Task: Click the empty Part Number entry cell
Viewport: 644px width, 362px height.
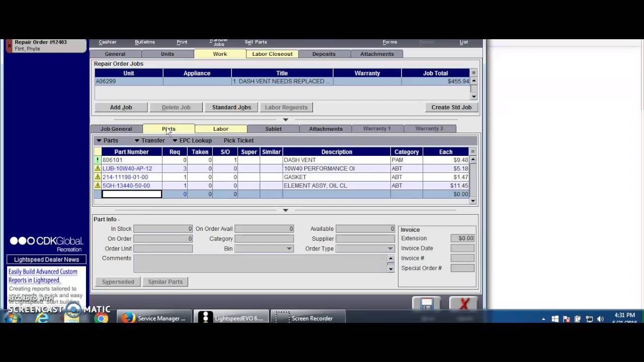Action: 132,194
